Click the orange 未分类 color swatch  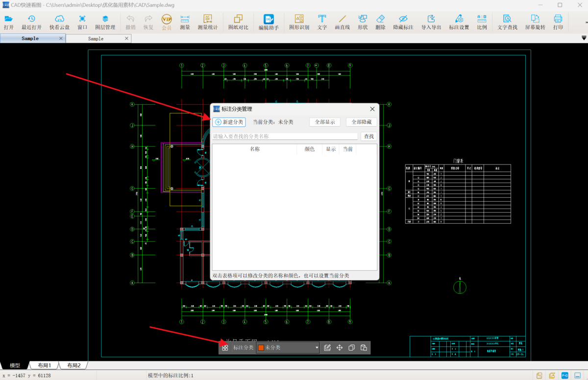point(261,348)
